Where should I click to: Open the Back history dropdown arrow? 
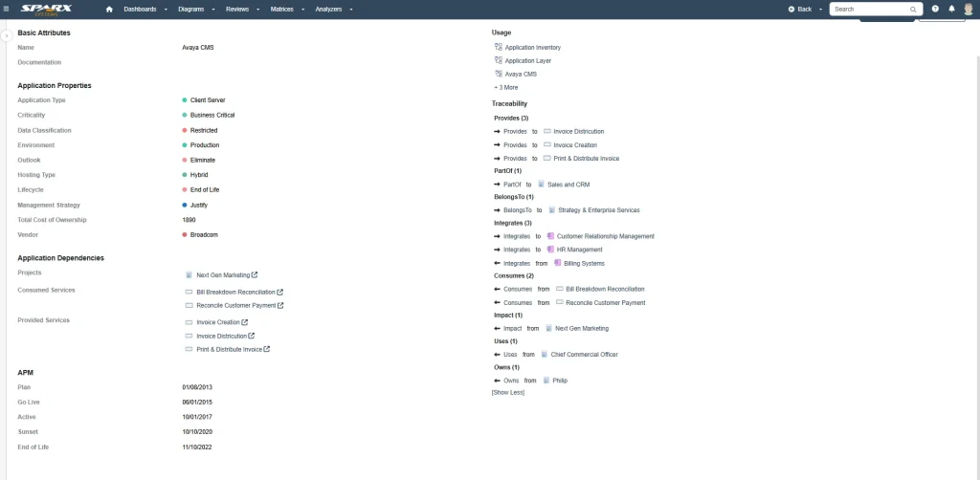pyautogui.click(x=820, y=10)
